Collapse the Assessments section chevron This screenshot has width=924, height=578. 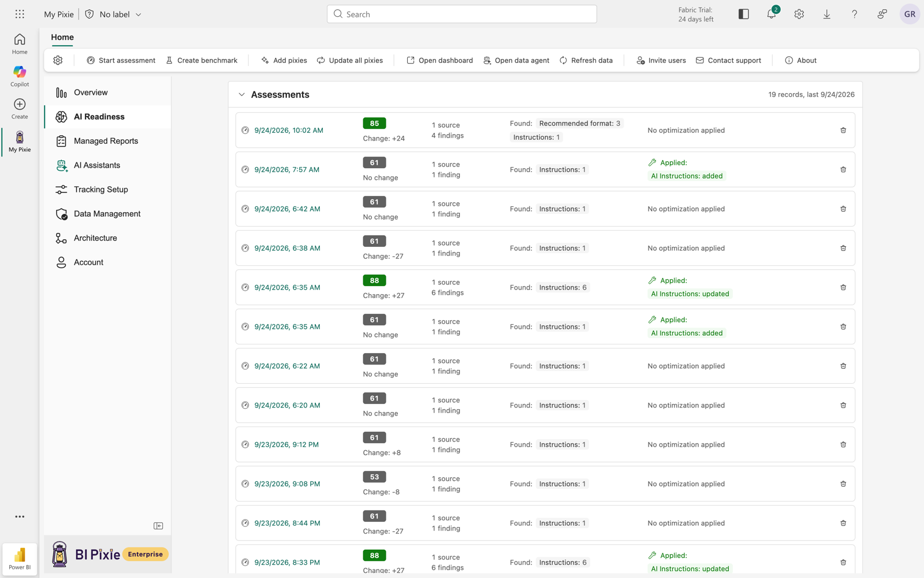(x=241, y=95)
